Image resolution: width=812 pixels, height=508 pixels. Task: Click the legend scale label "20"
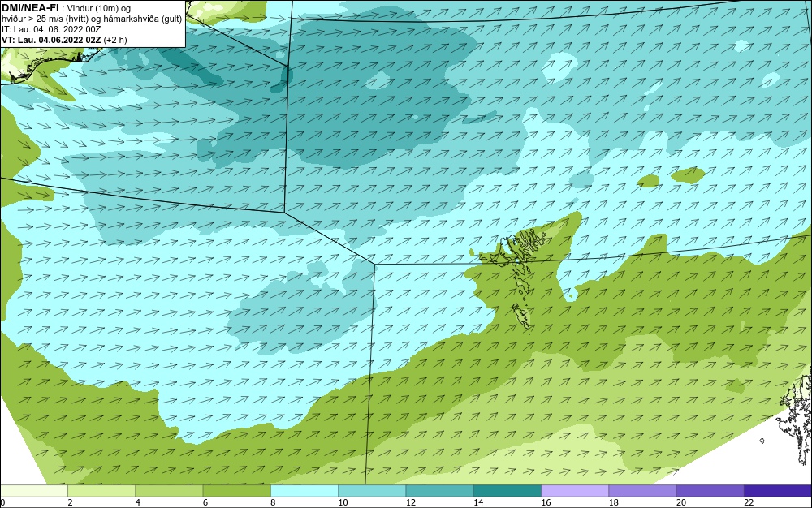coord(681,502)
